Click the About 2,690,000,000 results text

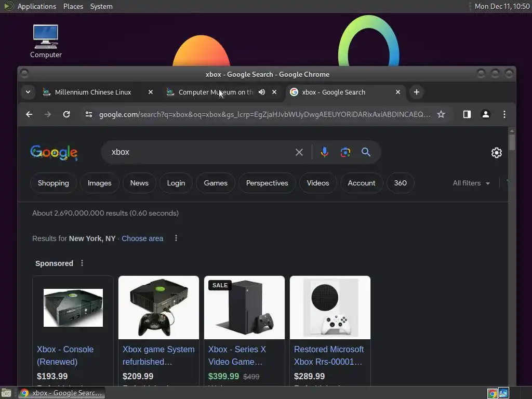pyautogui.click(x=105, y=213)
